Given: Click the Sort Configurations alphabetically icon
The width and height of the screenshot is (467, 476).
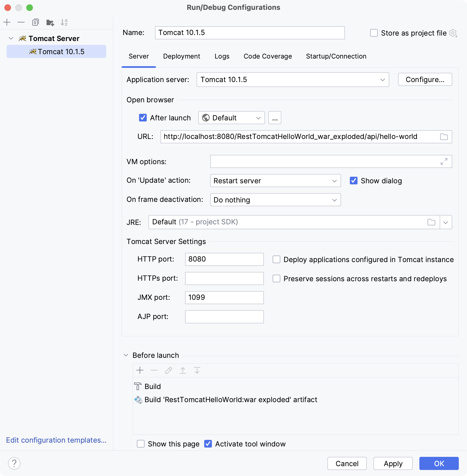Looking at the screenshot, I should pyautogui.click(x=64, y=22).
